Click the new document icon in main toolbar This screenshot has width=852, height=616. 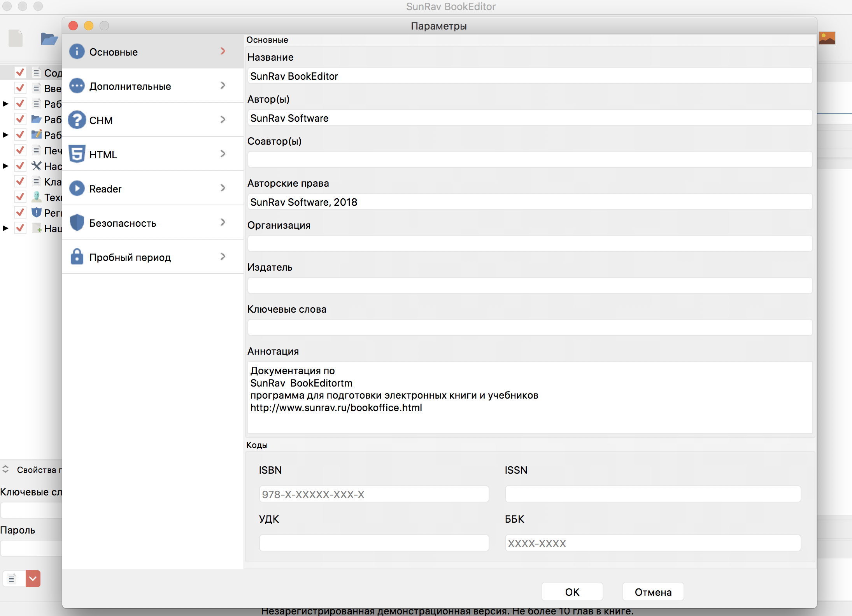pos(16,38)
